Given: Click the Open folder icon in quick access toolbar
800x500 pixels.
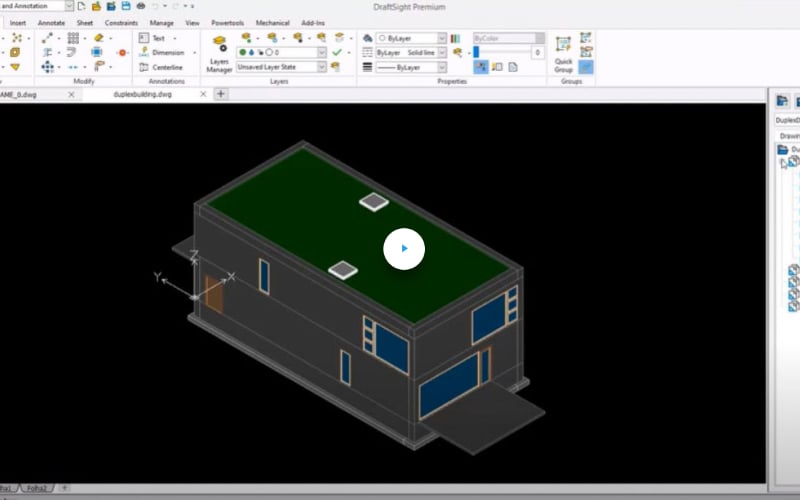Looking at the screenshot, I should point(96,6).
